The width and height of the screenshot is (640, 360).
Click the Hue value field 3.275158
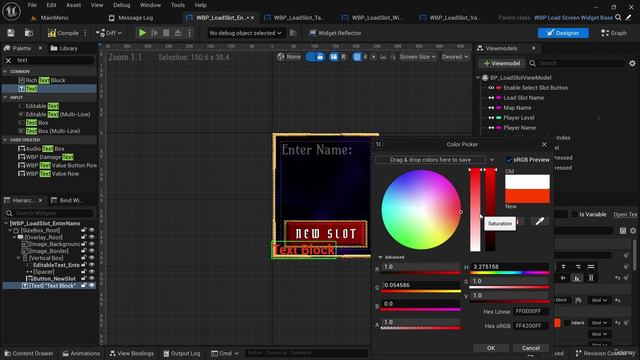pos(509,267)
